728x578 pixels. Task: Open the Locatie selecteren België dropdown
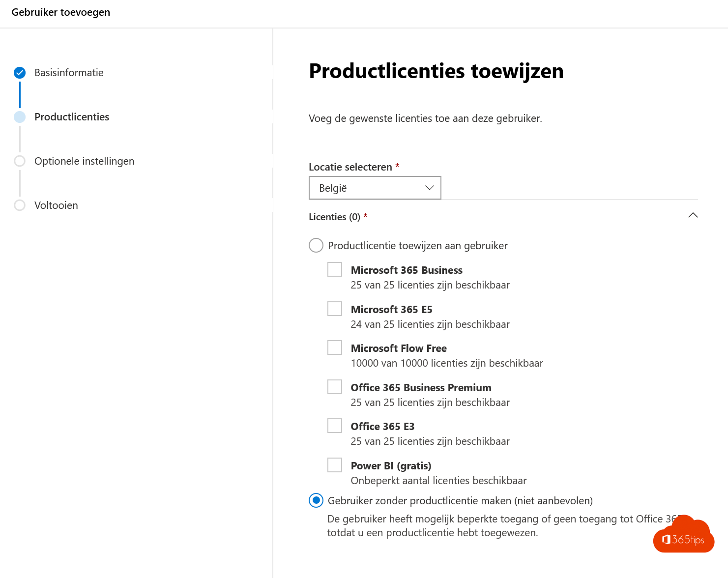375,188
